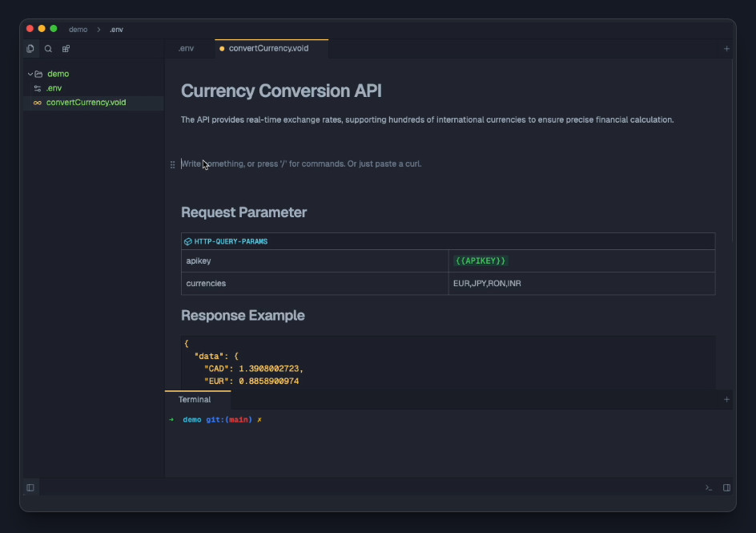
Task: Open the .env file in tree
Action: click(54, 88)
